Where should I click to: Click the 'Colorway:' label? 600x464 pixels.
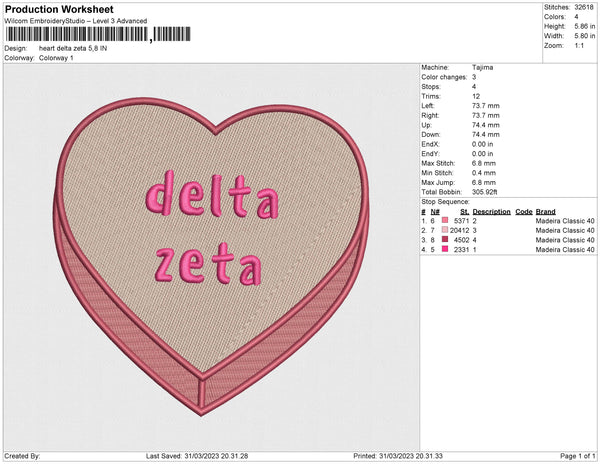(x=20, y=58)
